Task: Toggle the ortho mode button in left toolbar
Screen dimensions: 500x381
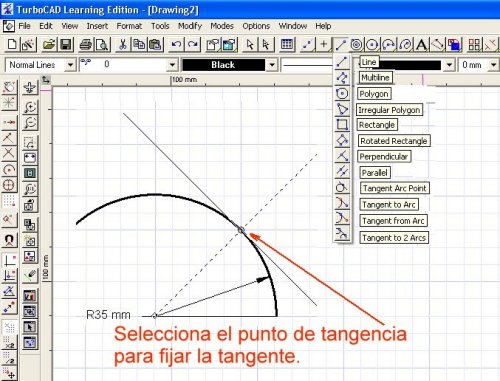Action: (x=9, y=259)
